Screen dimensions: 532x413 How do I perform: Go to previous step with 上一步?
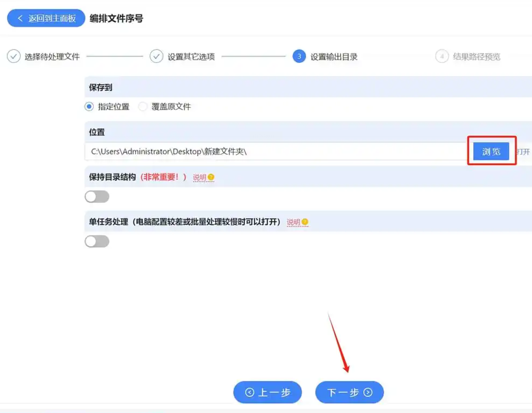pyautogui.click(x=267, y=392)
